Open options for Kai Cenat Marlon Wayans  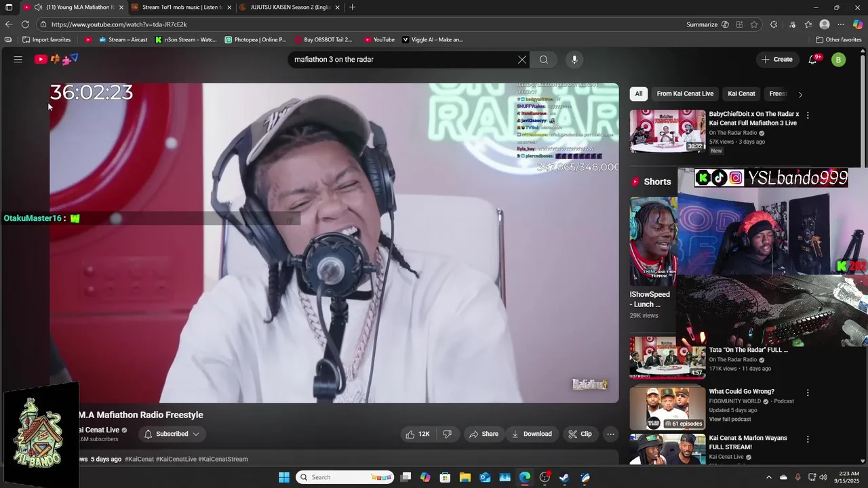point(808,439)
